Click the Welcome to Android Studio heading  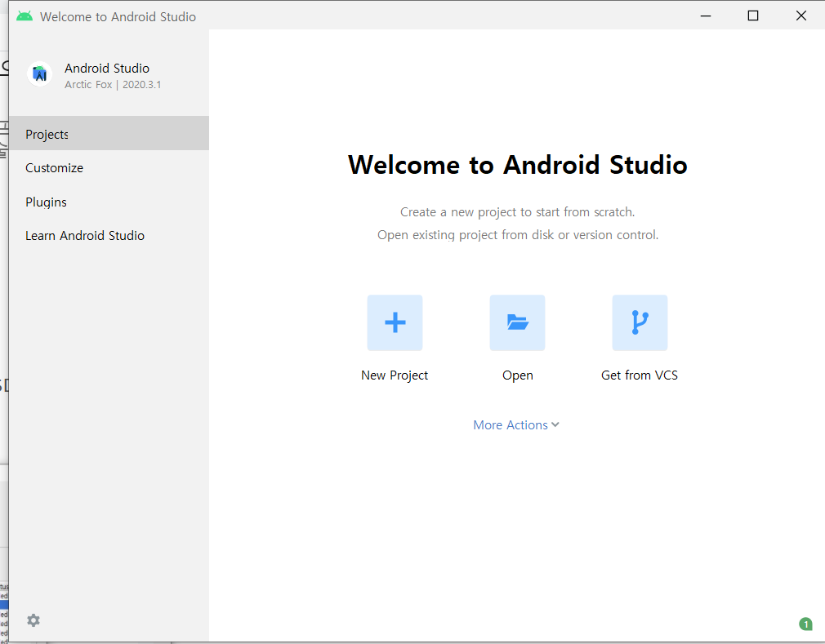518,165
